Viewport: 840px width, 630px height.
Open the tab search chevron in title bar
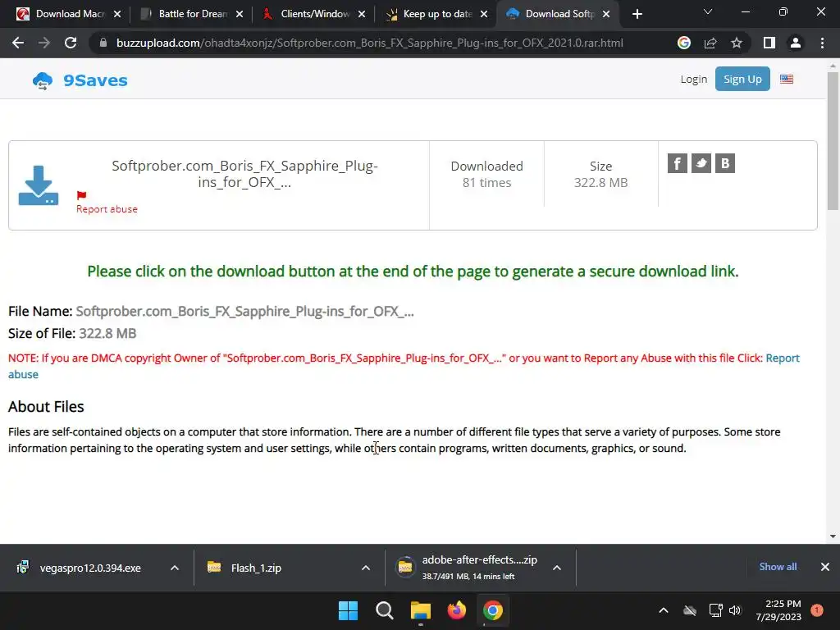click(708, 11)
